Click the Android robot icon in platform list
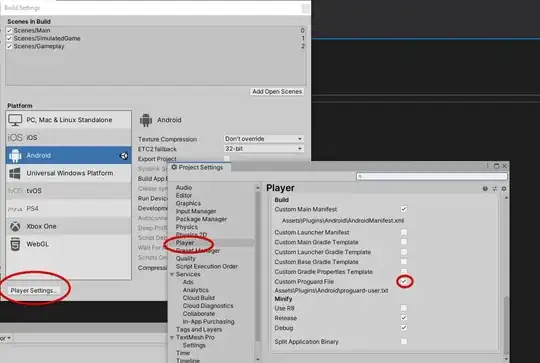Image resolution: width=540 pixels, height=363 pixels. (x=15, y=155)
